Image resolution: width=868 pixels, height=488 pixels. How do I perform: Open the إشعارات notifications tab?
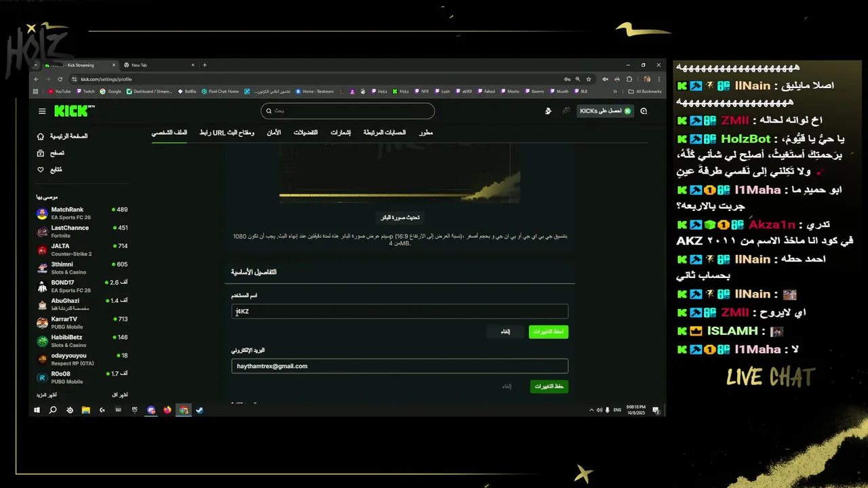coord(340,133)
